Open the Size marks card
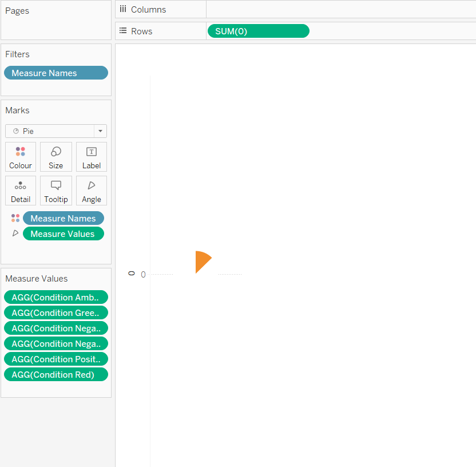The height and width of the screenshot is (467, 476). 56,157
